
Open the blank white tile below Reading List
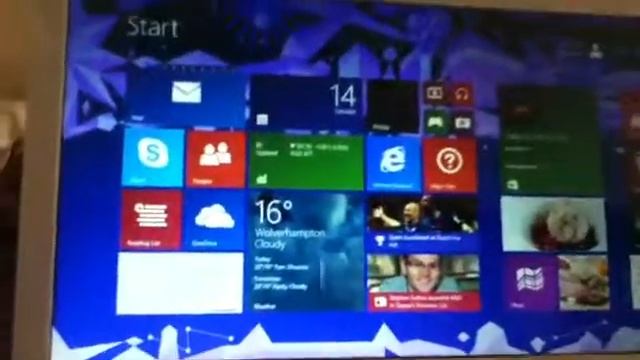coord(180,283)
